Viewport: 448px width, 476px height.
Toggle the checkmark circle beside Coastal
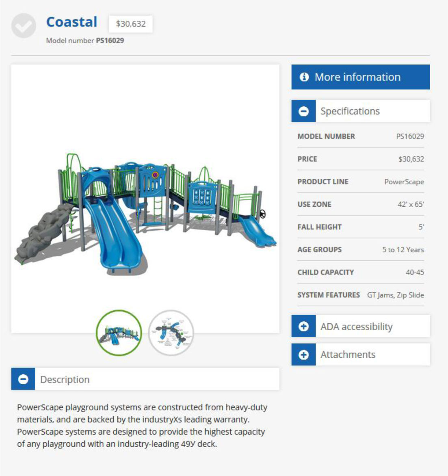tap(24, 26)
